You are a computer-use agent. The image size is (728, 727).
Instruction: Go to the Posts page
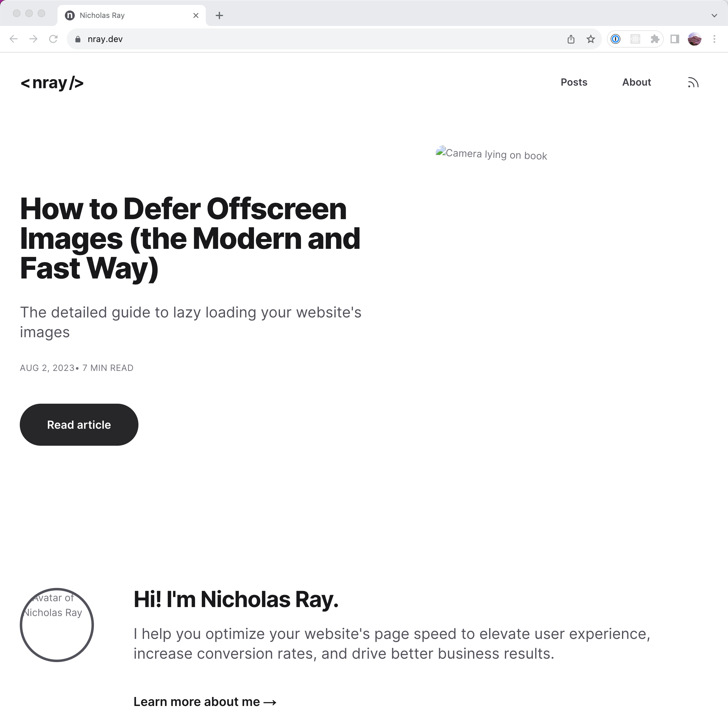[x=574, y=82]
